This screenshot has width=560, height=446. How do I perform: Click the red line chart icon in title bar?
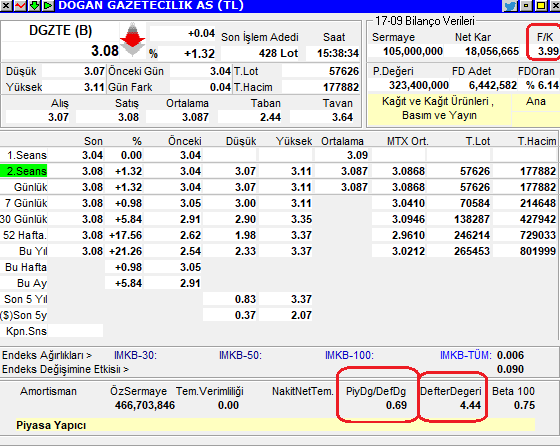20,5
